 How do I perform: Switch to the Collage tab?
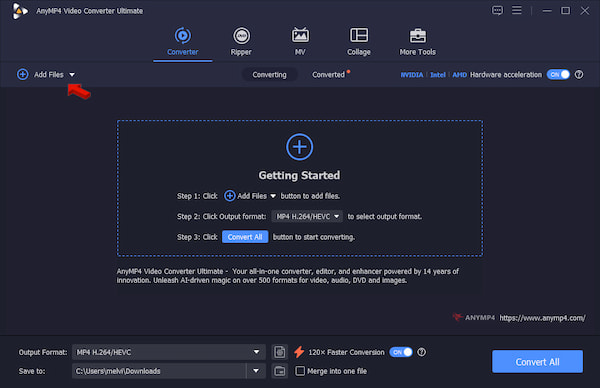pyautogui.click(x=359, y=42)
